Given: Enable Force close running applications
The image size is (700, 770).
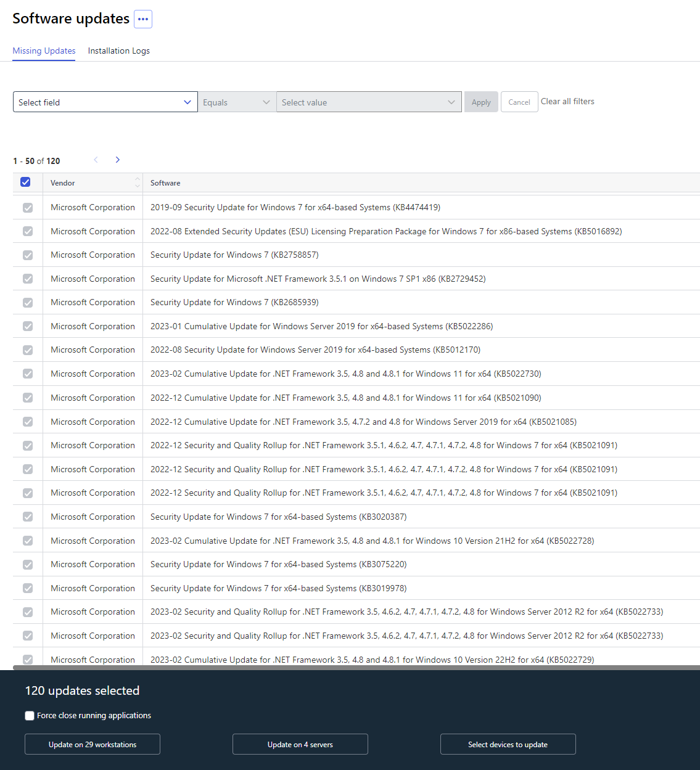Looking at the screenshot, I should pos(30,716).
